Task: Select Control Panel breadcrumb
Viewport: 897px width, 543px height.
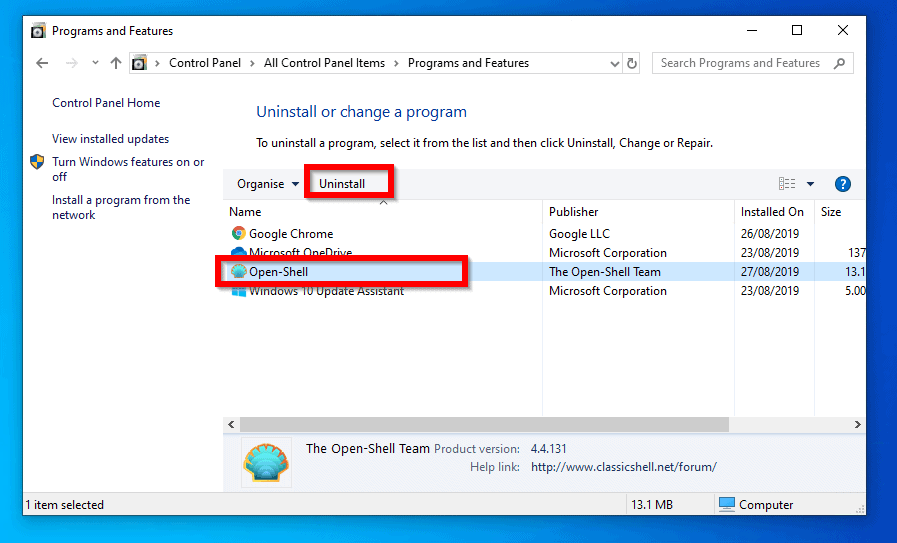Action: pyautogui.click(x=205, y=63)
